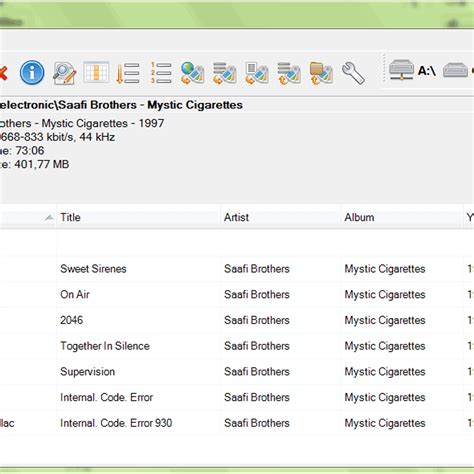This screenshot has height=474, width=474.
Task: Select the A:\ drive label
Action: (427, 71)
